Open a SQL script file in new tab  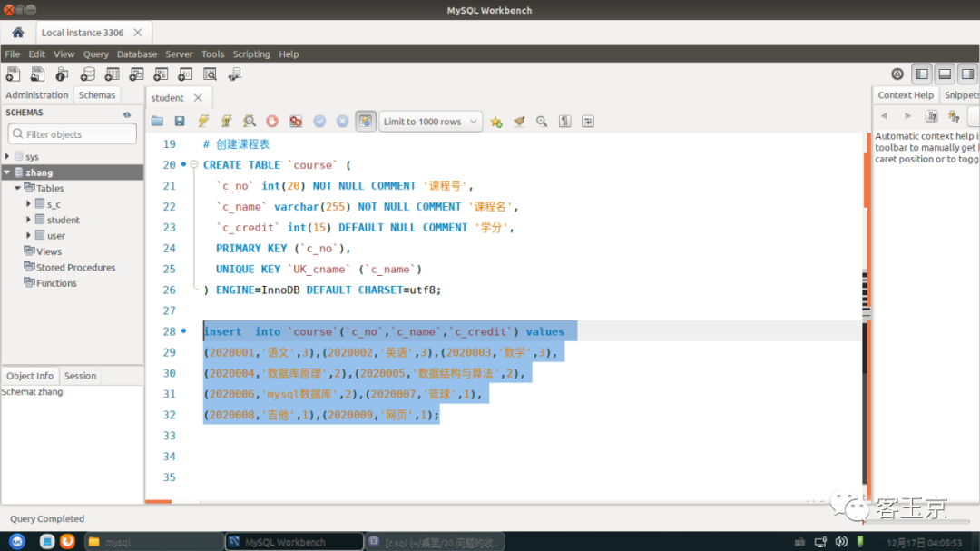pos(37,74)
